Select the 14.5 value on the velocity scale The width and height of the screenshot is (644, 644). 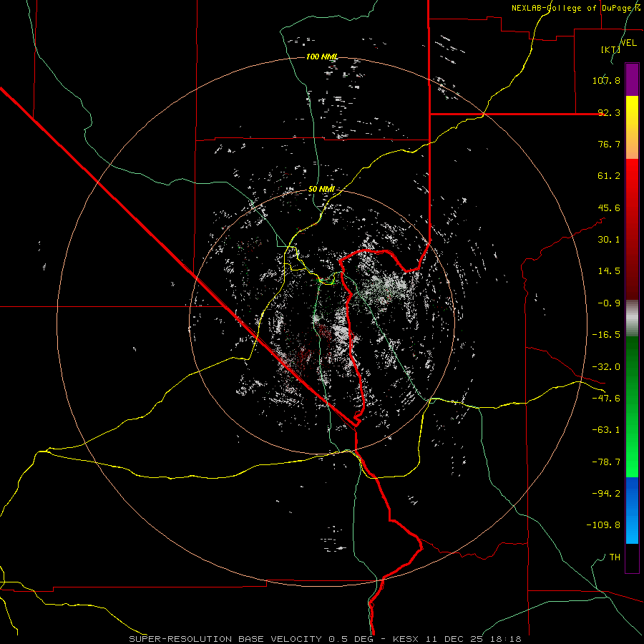[x=609, y=271]
